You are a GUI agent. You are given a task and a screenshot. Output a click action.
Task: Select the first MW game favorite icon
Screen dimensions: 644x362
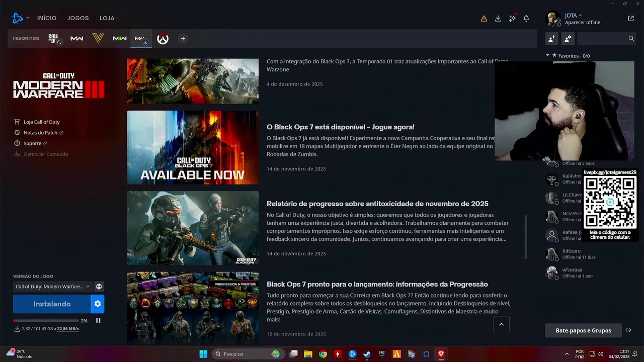point(76,39)
